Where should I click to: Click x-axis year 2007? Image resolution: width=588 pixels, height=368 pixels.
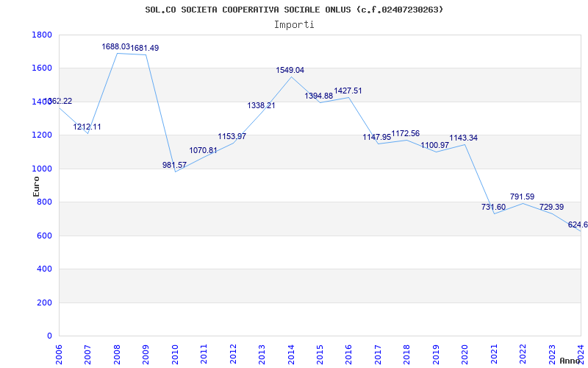click(x=87, y=354)
